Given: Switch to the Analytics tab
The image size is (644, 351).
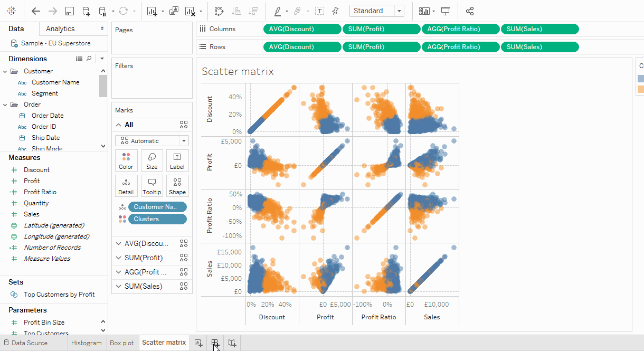Looking at the screenshot, I should 60,29.
